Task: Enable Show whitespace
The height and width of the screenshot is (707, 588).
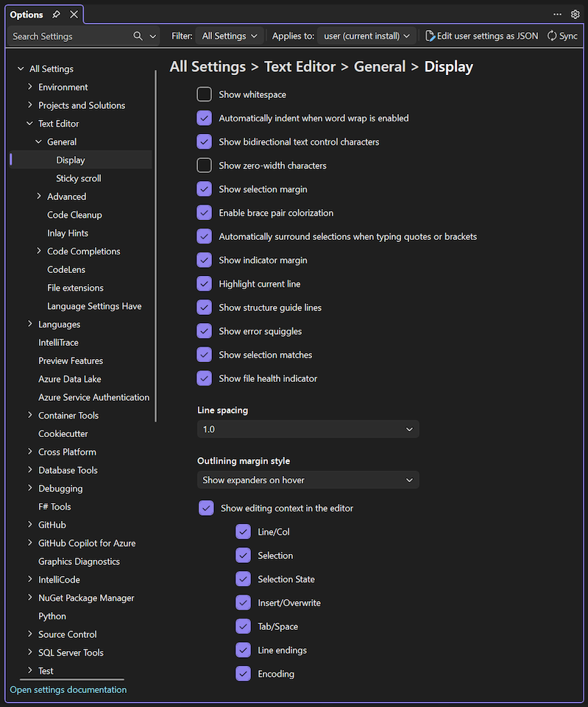Action: point(204,94)
